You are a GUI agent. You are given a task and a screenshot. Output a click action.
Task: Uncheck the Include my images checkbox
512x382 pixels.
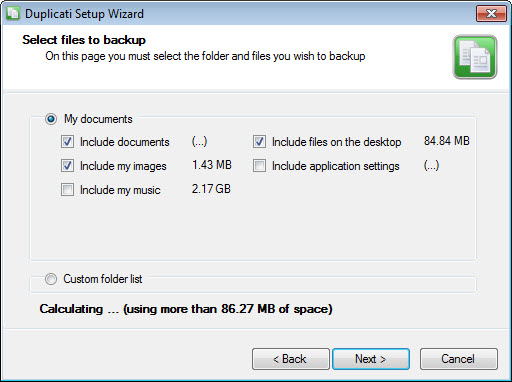pos(67,166)
